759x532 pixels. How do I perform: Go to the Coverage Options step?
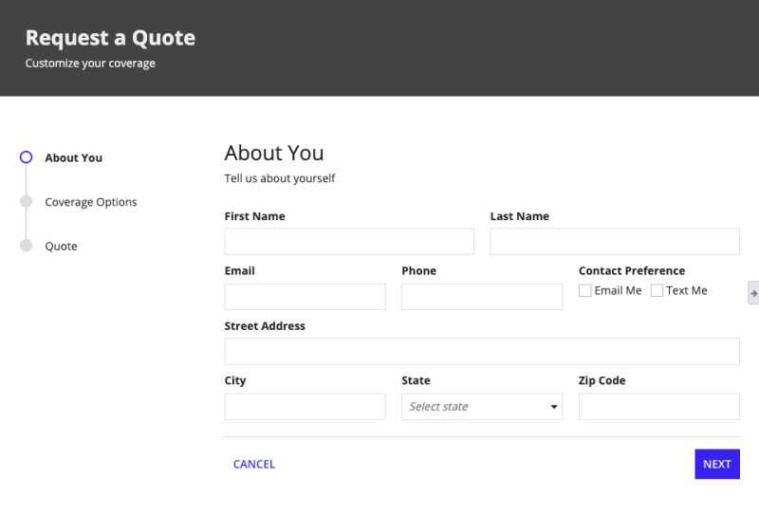point(91,202)
